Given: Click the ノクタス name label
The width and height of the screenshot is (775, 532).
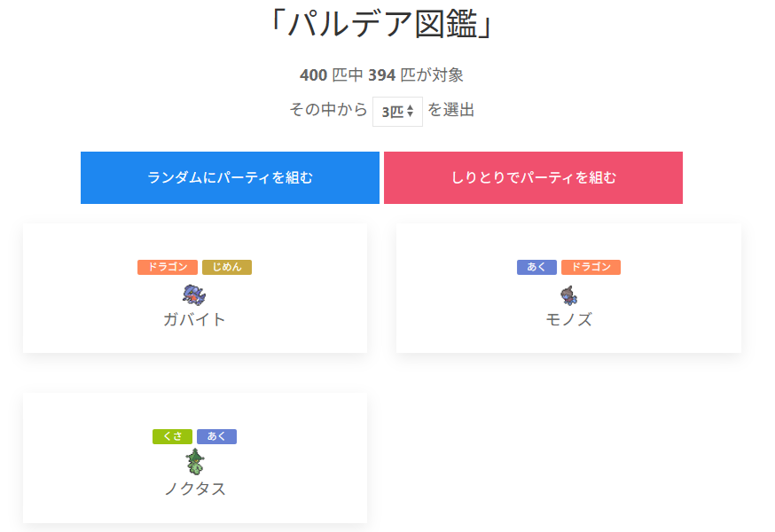Looking at the screenshot, I should [194, 489].
